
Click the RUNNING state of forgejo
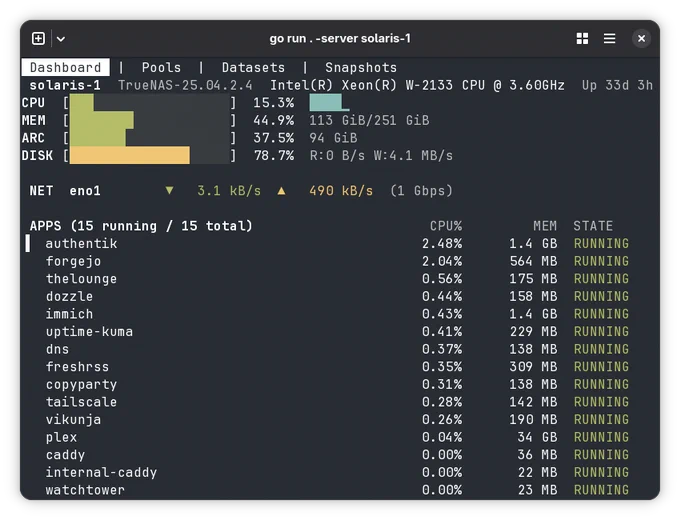(601, 261)
